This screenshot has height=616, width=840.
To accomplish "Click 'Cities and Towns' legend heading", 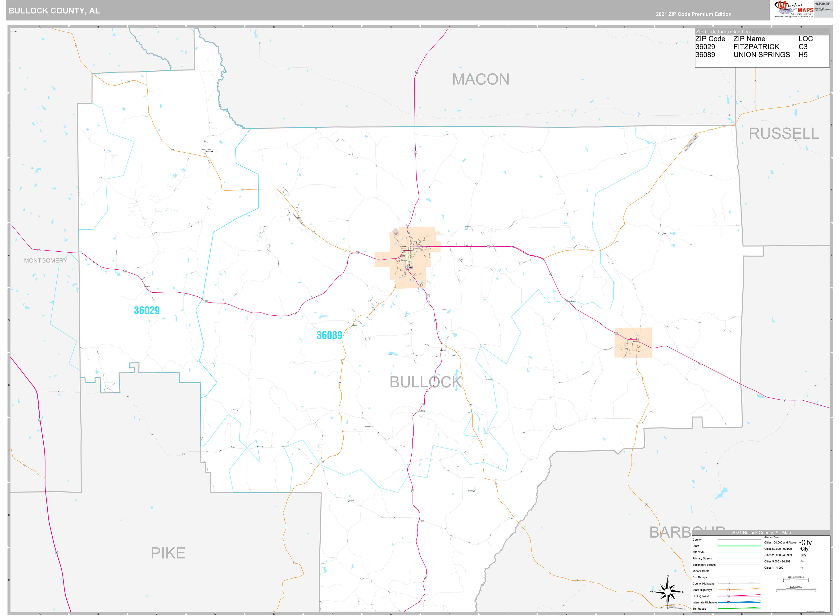I will [771, 537].
